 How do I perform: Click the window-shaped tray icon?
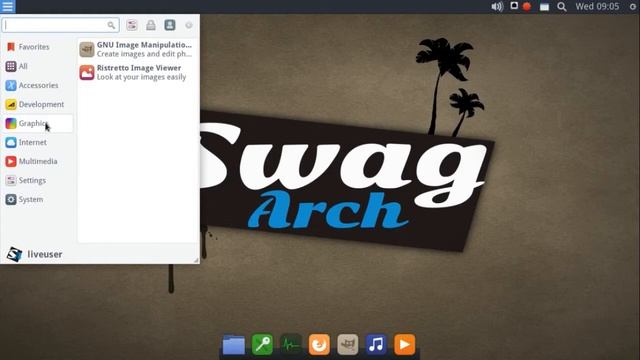[544, 7]
